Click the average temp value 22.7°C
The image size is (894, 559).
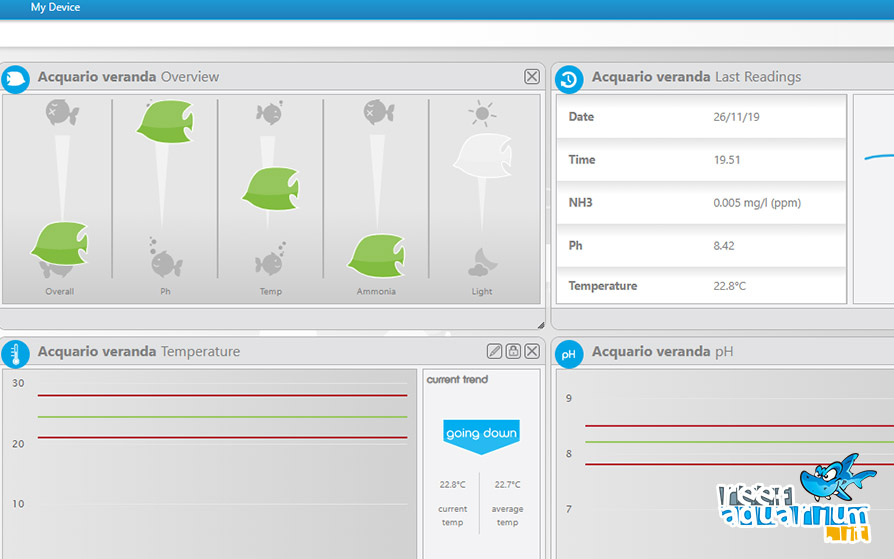(x=507, y=485)
